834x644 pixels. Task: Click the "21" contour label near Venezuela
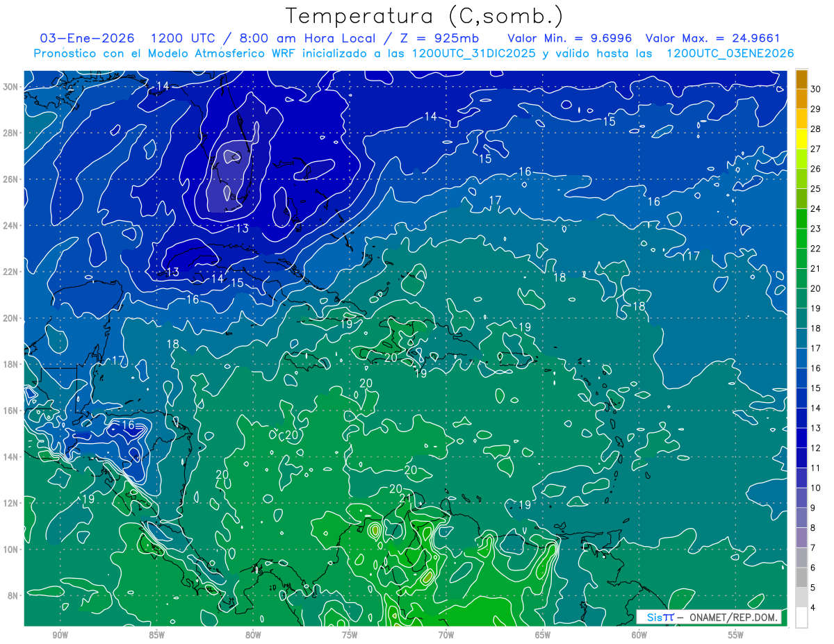point(407,499)
